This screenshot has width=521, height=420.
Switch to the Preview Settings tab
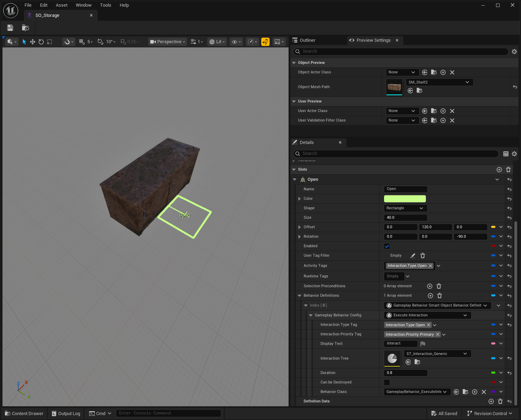[x=373, y=40]
